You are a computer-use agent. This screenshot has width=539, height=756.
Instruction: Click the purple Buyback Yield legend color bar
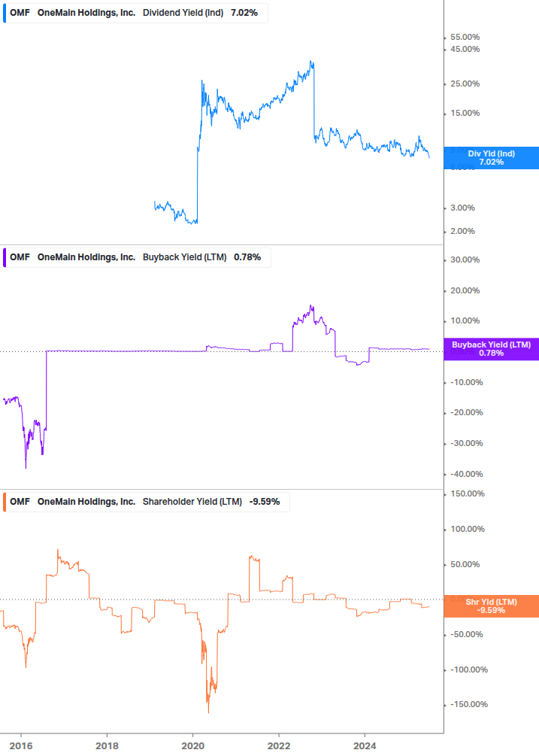tap(5, 257)
